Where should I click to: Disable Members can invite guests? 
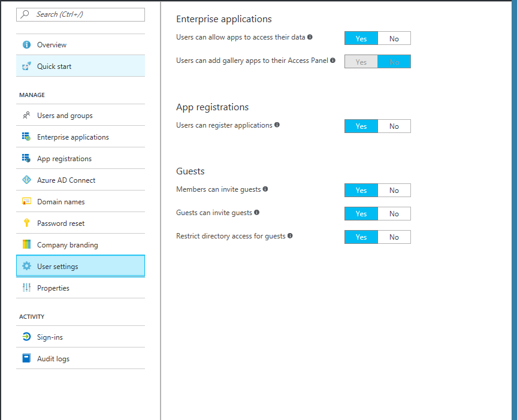[x=394, y=190]
